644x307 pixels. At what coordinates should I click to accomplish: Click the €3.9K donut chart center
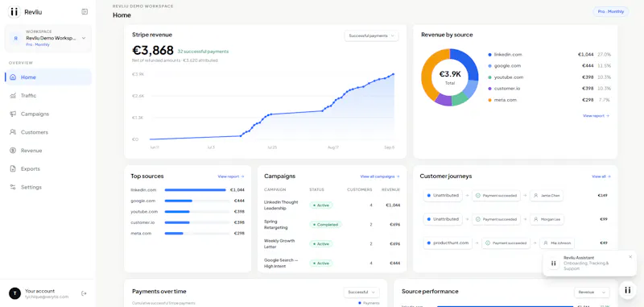point(450,77)
